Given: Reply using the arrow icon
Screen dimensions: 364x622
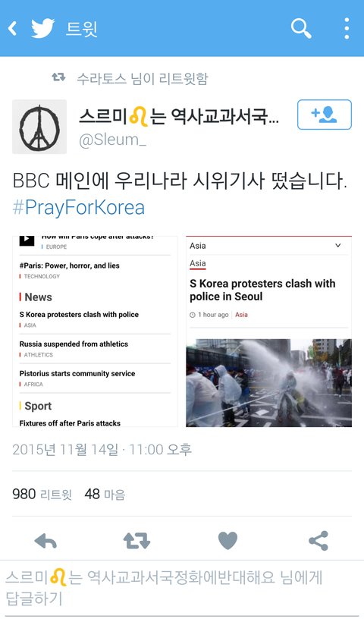Looking at the screenshot, I should (x=45, y=541).
